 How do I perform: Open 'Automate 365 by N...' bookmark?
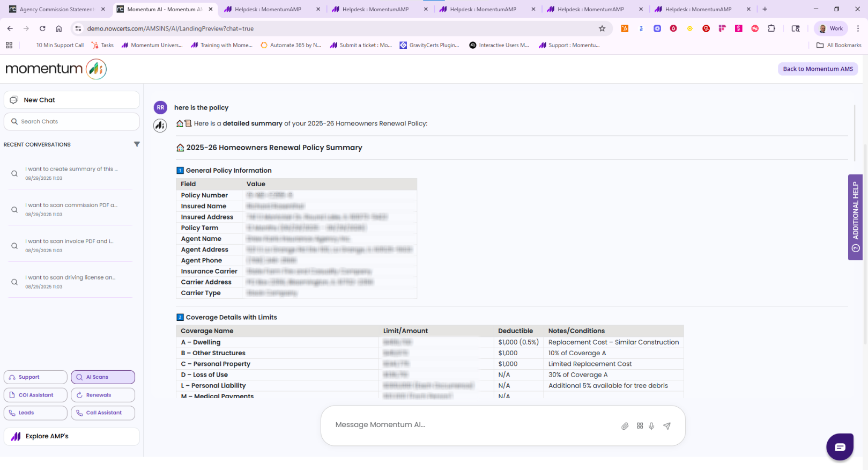pyautogui.click(x=291, y=45)
